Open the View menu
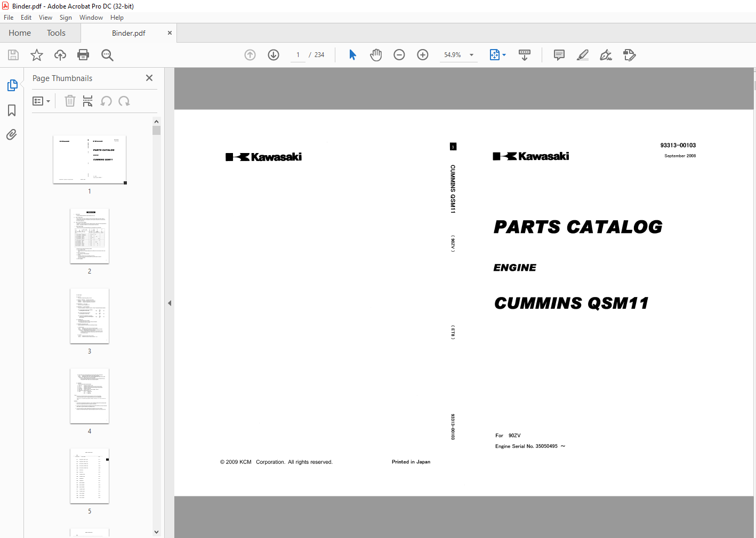756x538 pixels. pos(45,18)
